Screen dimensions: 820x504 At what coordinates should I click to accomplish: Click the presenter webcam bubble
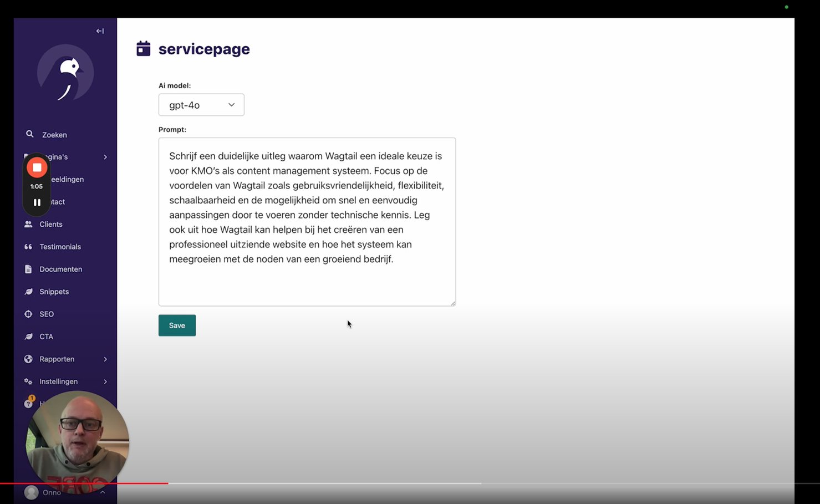click(78, 442)
